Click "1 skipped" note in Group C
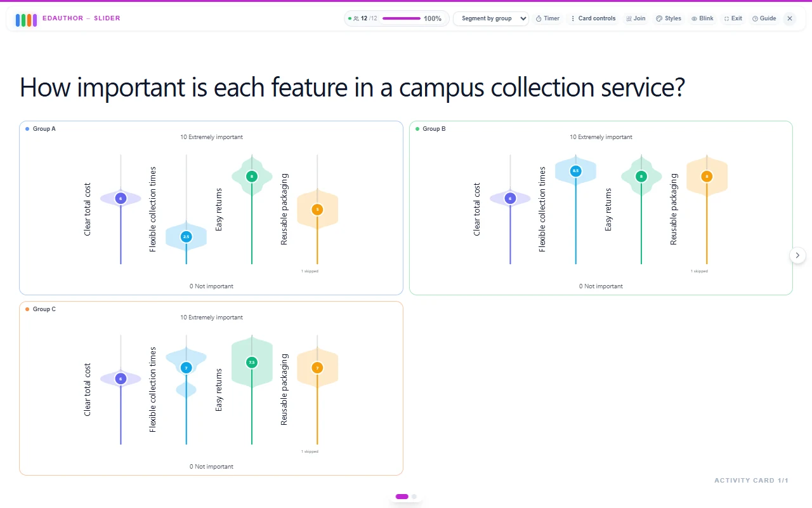Viewport: 812px width, 508px height. coord(310,451)
